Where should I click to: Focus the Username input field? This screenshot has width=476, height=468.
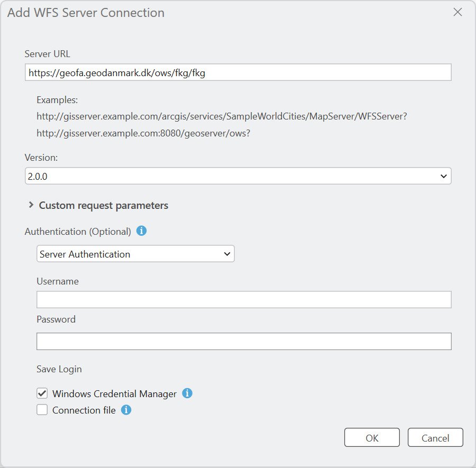(x=243, y=299)
